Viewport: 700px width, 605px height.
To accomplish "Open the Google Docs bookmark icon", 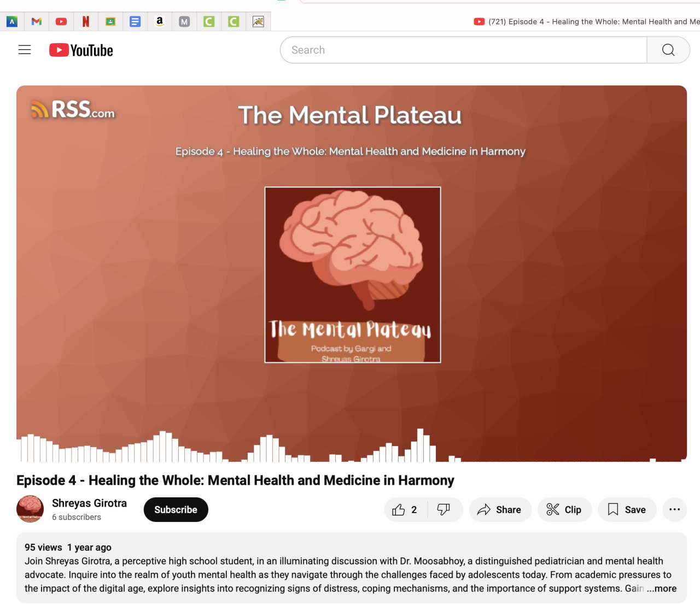I will 135,21.
